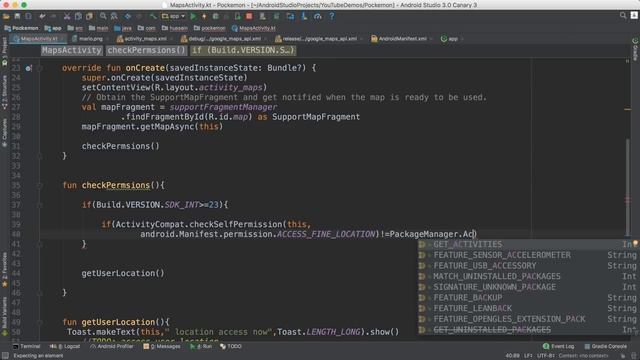Open the Structure side panel tab
Image resolution: width=640 pixels, height=360 pixels.
(x=4, y=92)
